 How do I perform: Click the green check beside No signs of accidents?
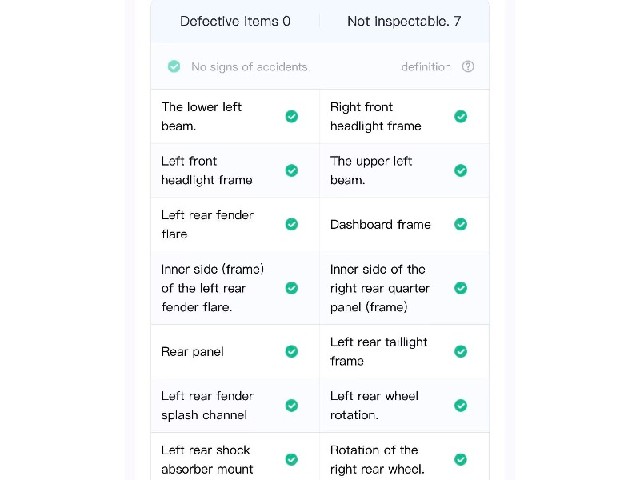tap(174, 67)
